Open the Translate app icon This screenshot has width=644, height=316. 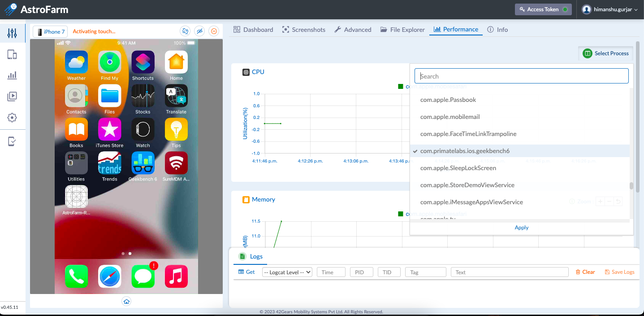pos(176,96)
